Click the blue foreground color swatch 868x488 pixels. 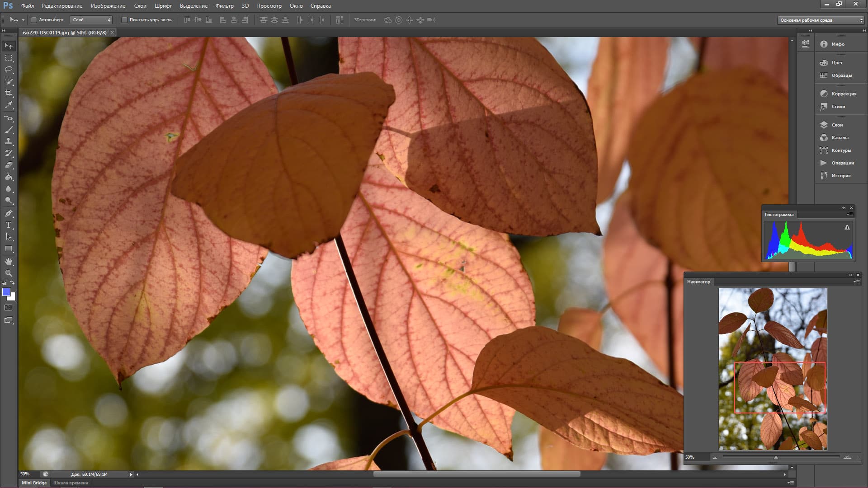6,292
